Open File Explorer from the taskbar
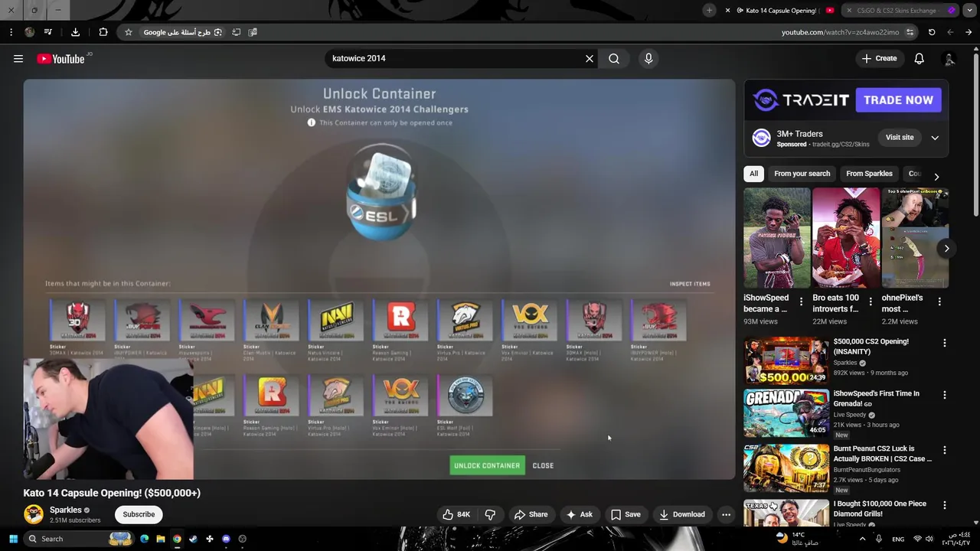Image resolution: width=980 pixels, height=551 pixels. [x=161, y=539]
